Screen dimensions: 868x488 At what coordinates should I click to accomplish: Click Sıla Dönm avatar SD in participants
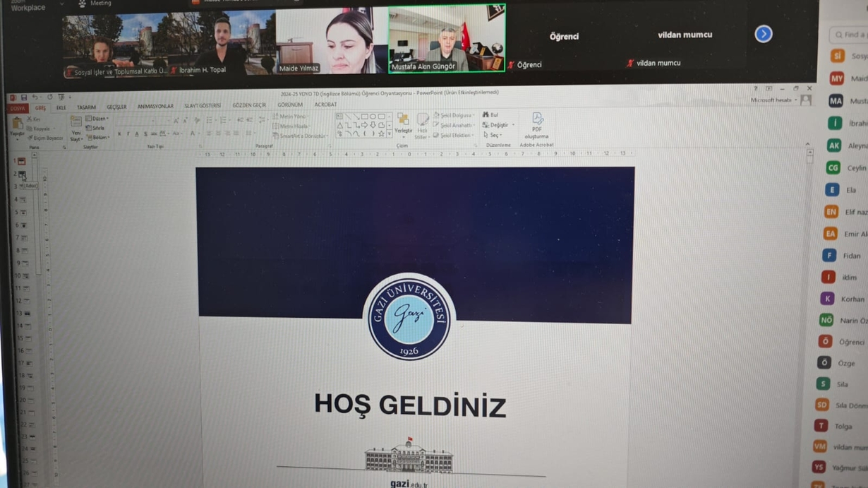pos(821,405)
